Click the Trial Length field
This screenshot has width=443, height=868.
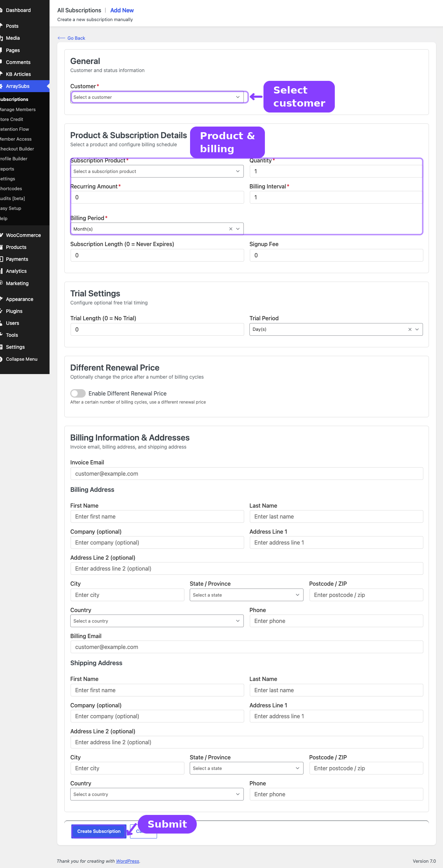click(x=157, y=329)
